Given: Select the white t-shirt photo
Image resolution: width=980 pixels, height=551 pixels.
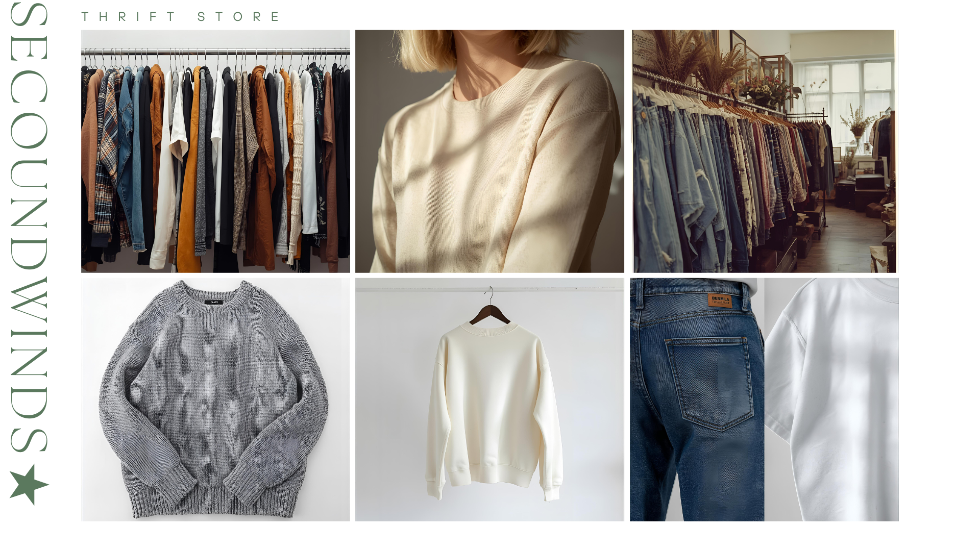Looking at the screenshot, I should pos(831,399).
